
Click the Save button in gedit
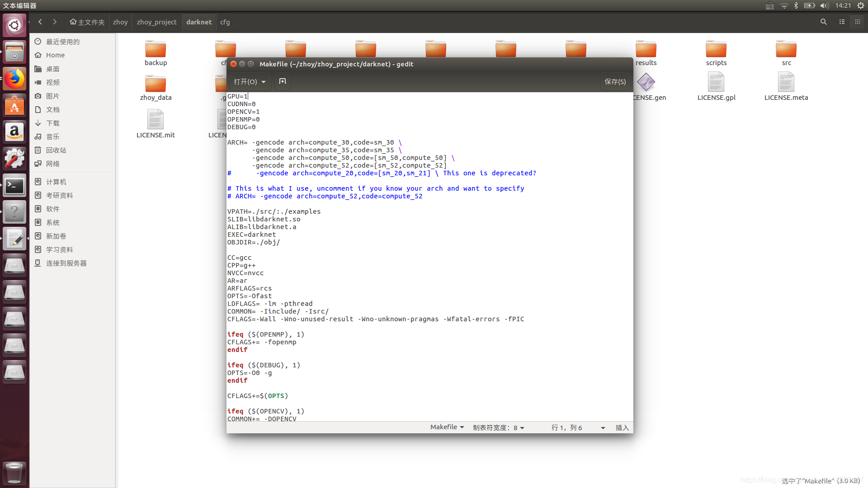tap(615, 82)
